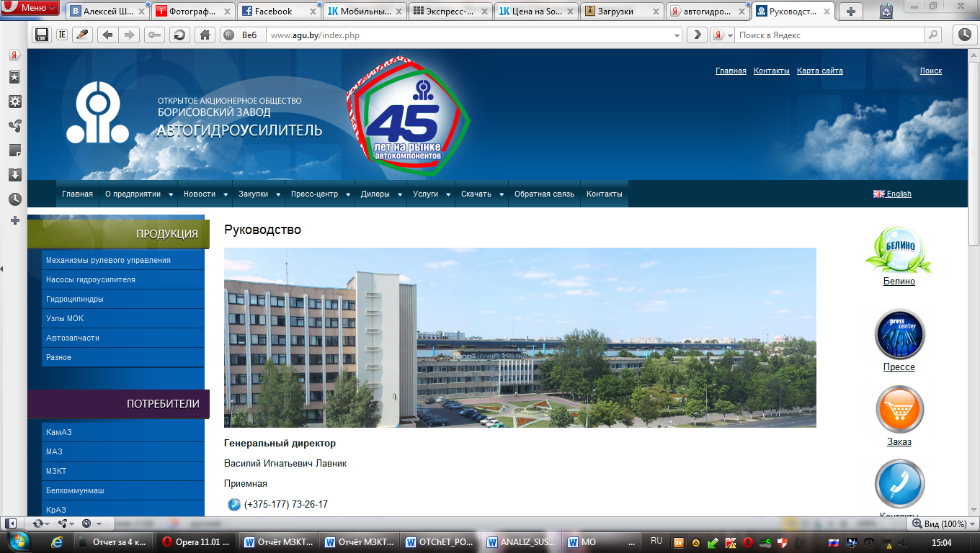Click the phone icon beside (+375-177) 73-26-17
Viewport: 980px width, 553px height.
(x=233, y=504)
